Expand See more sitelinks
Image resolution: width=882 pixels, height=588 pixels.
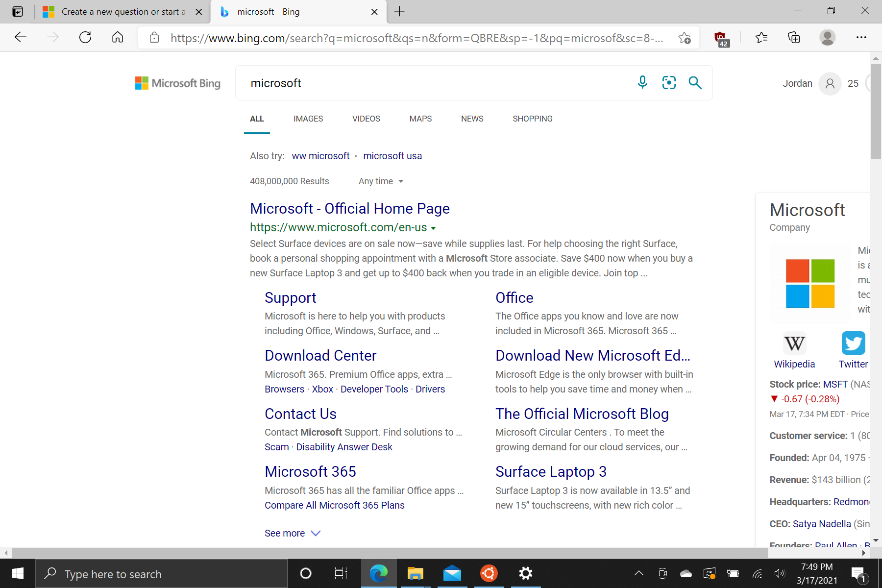tap(293, 533)
